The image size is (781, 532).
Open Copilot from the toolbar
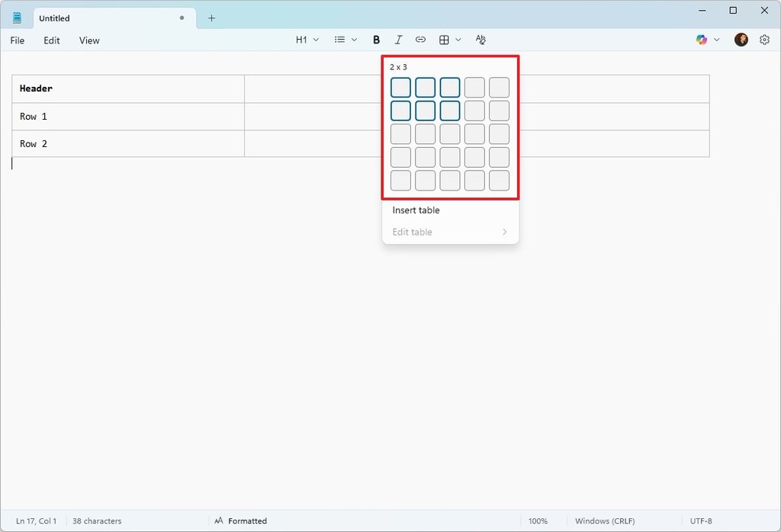[x=701, y=39]
